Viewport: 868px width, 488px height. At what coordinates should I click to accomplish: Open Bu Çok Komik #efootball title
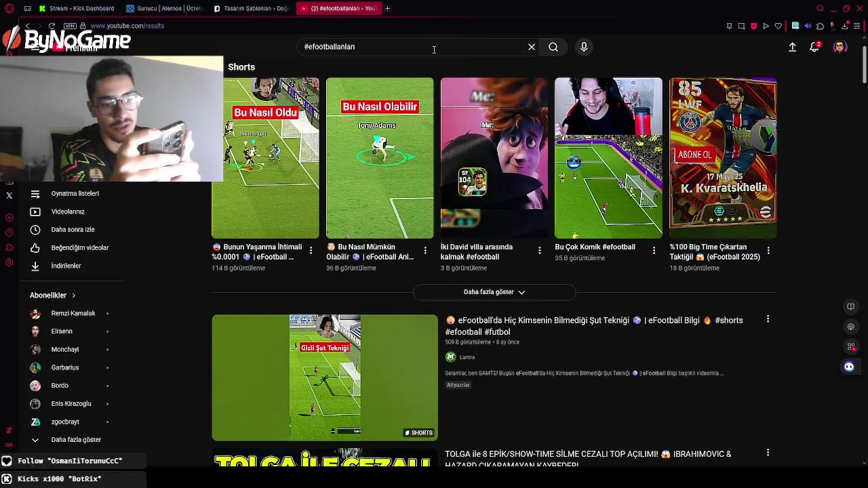(595, 247)
